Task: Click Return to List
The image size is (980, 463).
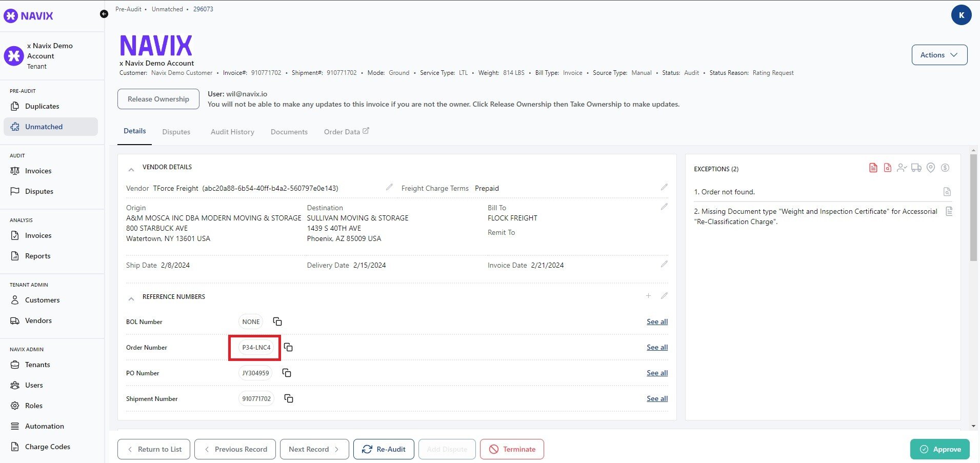Action: click(x=154, y=449)
